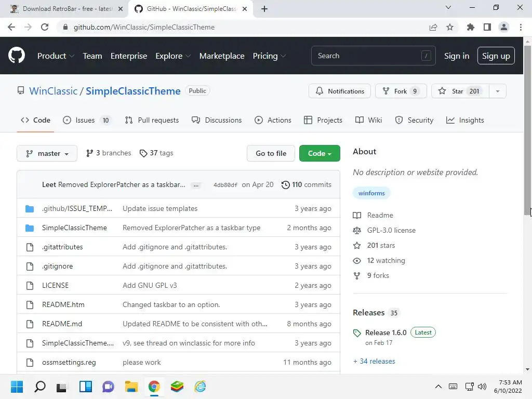Open the Discussions tab
Screen dimensions: 532x399
tap(217, 120)
